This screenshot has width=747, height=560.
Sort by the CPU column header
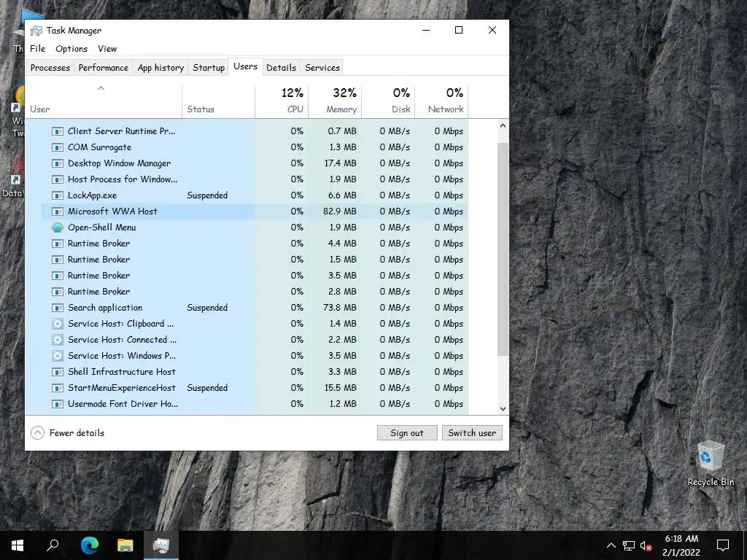[x=282, y=102]
